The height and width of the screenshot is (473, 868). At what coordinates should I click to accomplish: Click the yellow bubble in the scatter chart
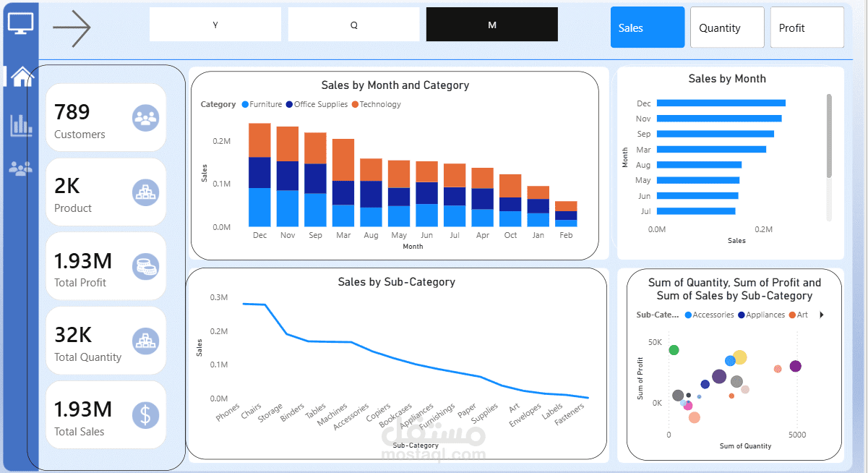click(740, 357)
